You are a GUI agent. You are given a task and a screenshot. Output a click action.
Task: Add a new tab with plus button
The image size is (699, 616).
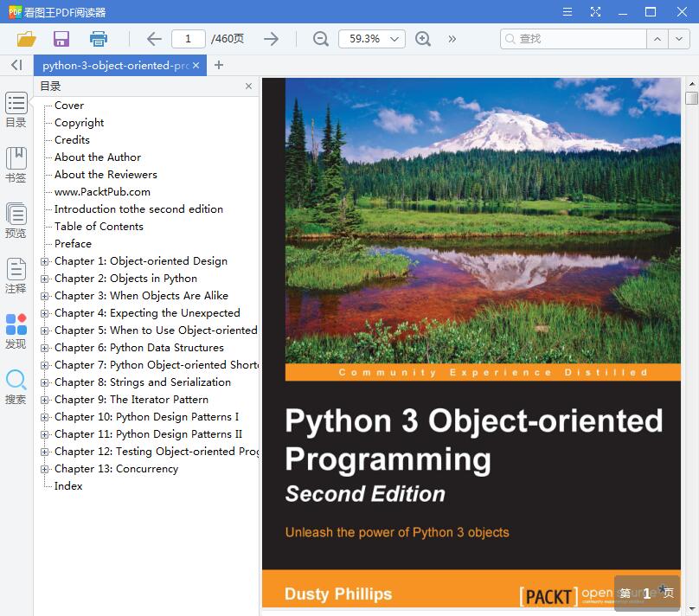(218, 65)
